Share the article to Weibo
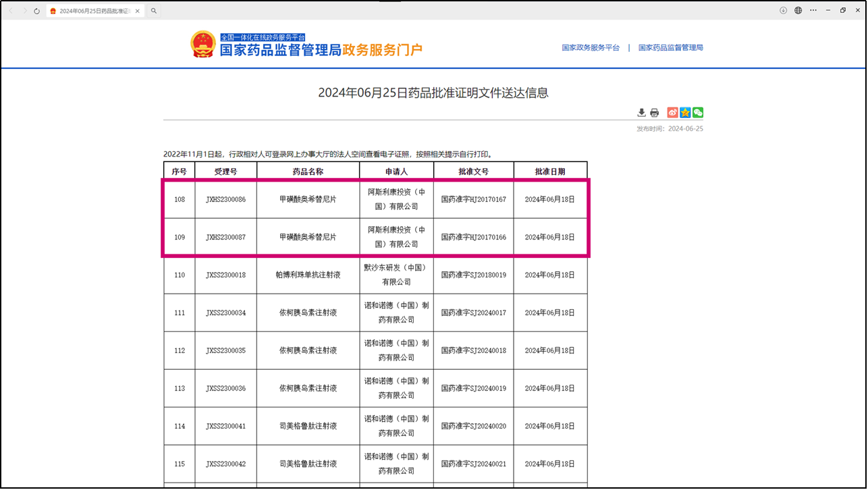 pyautogui.click(x=673, y=113)
